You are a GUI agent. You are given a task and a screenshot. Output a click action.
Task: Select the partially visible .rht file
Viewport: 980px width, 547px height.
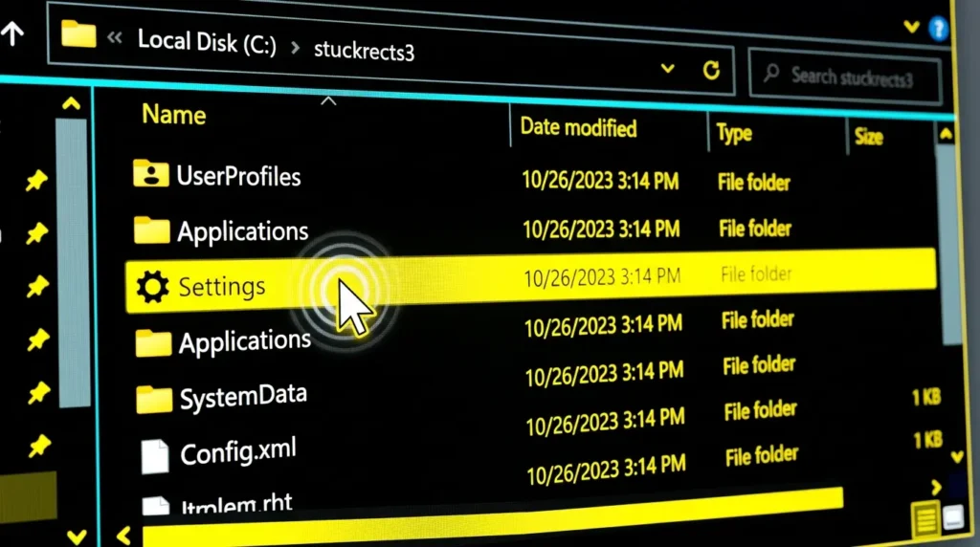click(x=236, y=503)
